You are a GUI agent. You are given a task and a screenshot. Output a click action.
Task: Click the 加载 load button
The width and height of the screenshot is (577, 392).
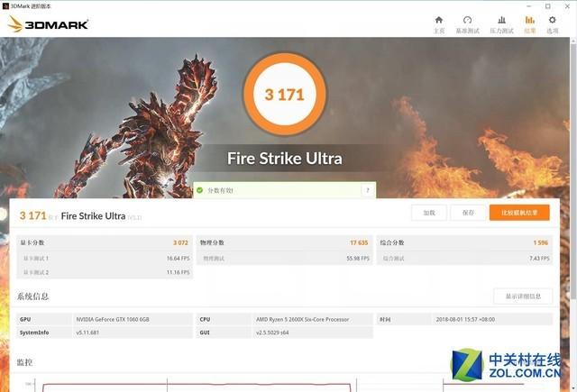coord(429,213)
